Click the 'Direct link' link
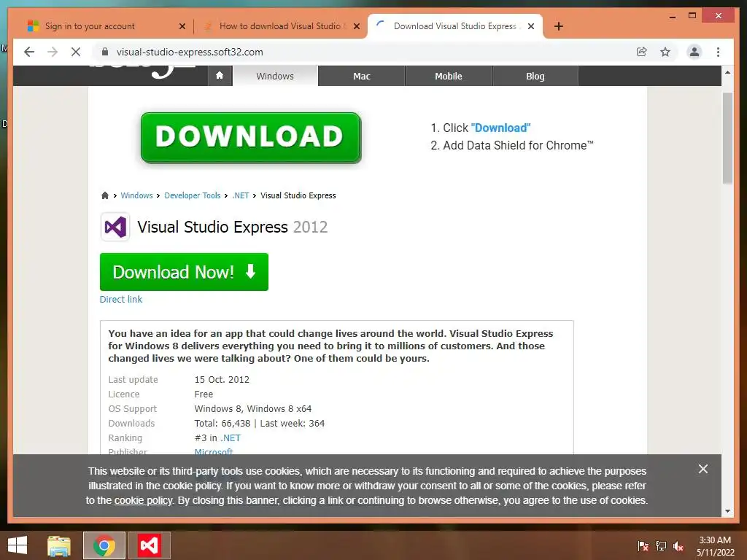This screenshot has width=747, height=560. click(x=121, y=299)
